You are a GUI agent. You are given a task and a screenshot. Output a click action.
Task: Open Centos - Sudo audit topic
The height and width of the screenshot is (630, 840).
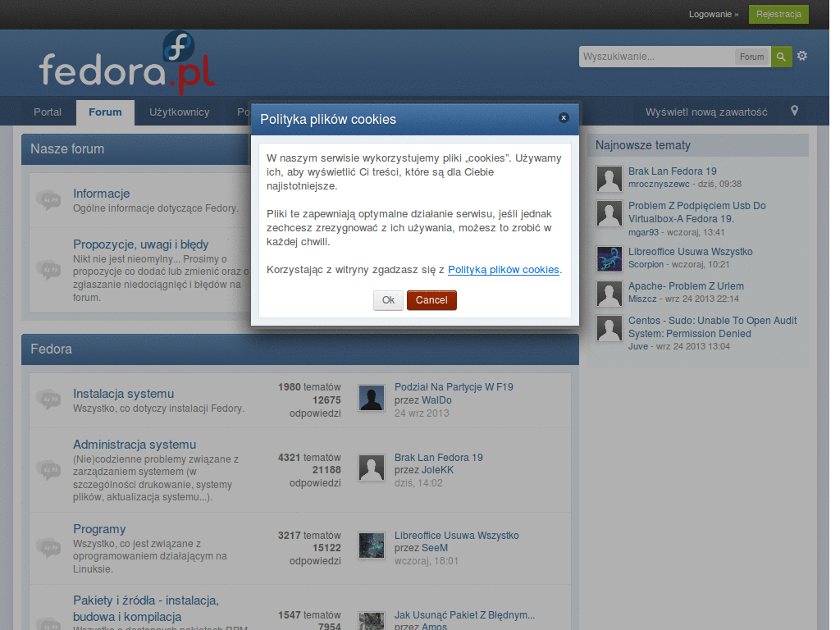tap(712, 326)
